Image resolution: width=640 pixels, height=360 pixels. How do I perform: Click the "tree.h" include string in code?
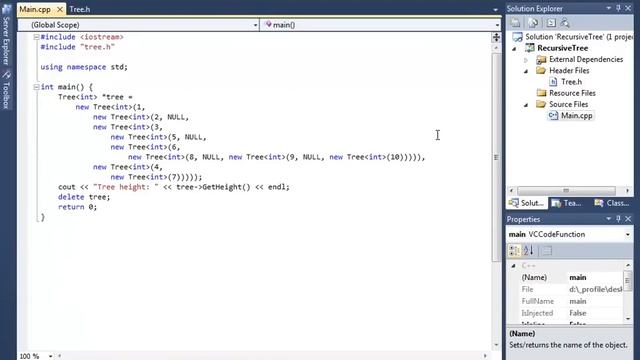(97, 47)
